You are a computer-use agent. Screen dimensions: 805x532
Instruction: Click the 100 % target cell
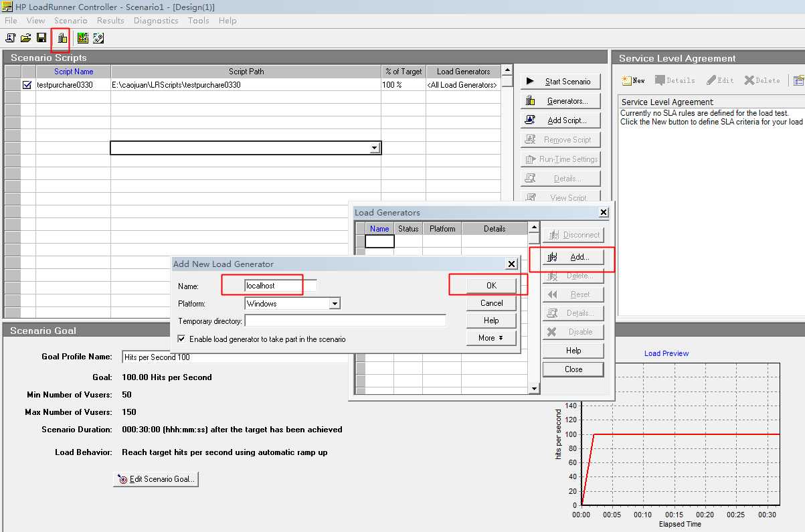pyautogui.click(x=404, y=85)
